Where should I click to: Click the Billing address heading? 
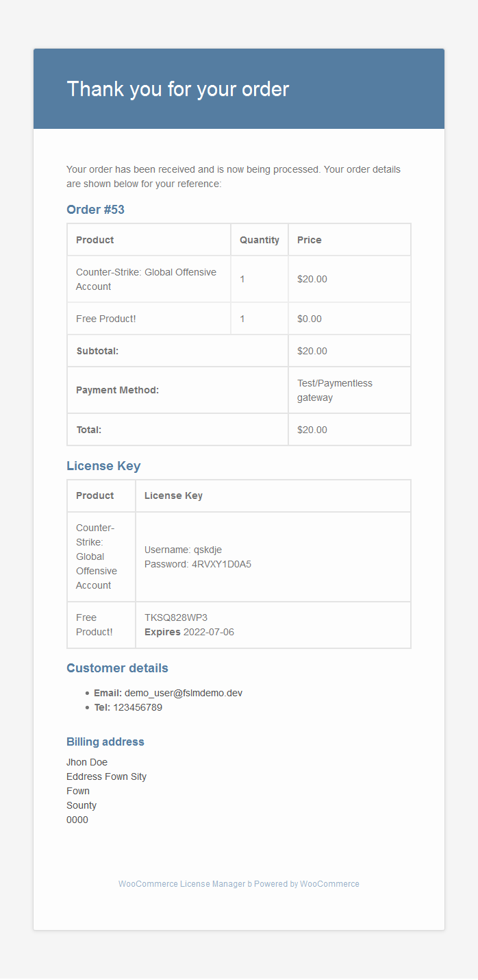click(105, 742)
